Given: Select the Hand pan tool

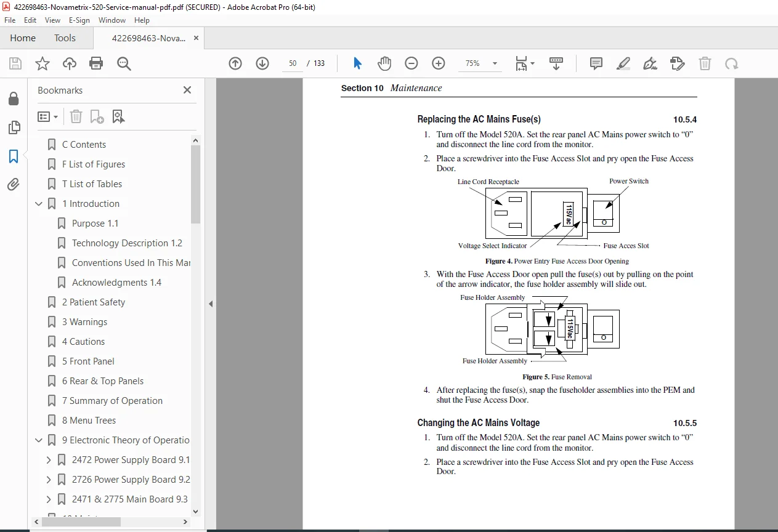Looking at the screenshot, I should (x=384, y=63).
